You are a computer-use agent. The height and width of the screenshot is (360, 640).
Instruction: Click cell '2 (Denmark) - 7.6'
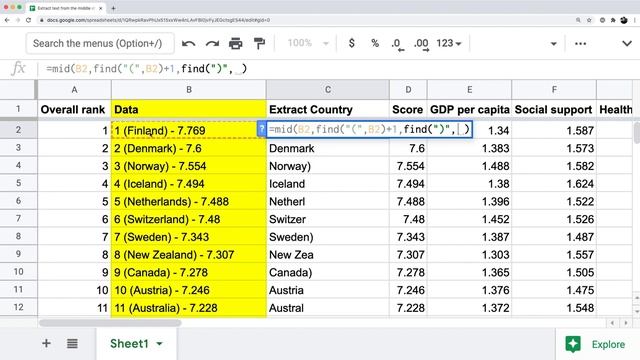click(189, 148)
